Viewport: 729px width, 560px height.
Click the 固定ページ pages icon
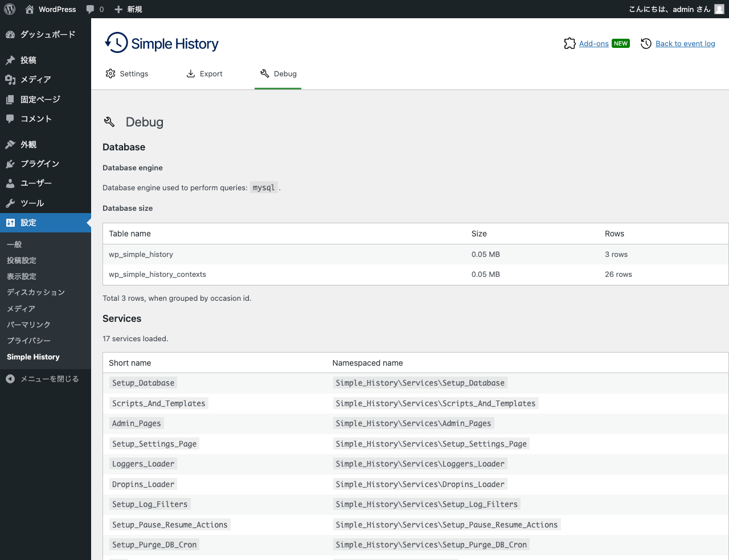click(10, 99)
